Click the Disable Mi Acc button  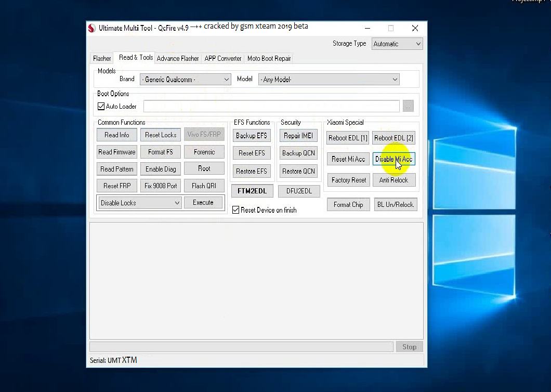tap(394, 159)
